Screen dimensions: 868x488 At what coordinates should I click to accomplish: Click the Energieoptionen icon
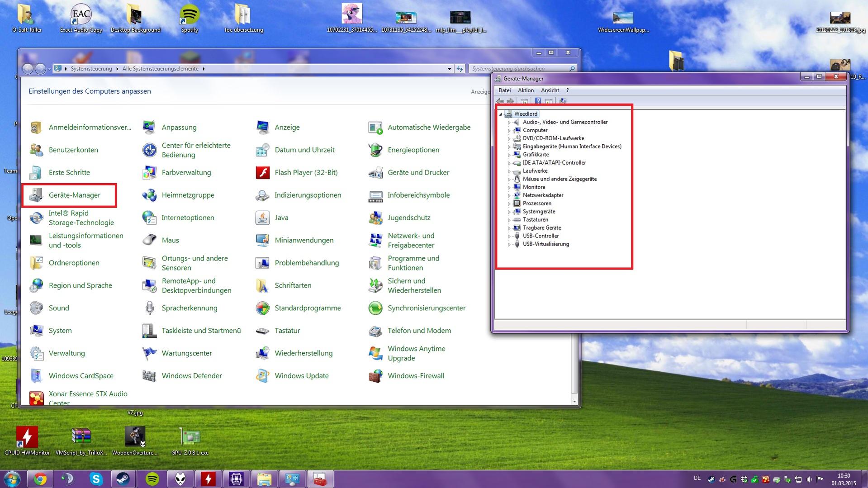375,150
